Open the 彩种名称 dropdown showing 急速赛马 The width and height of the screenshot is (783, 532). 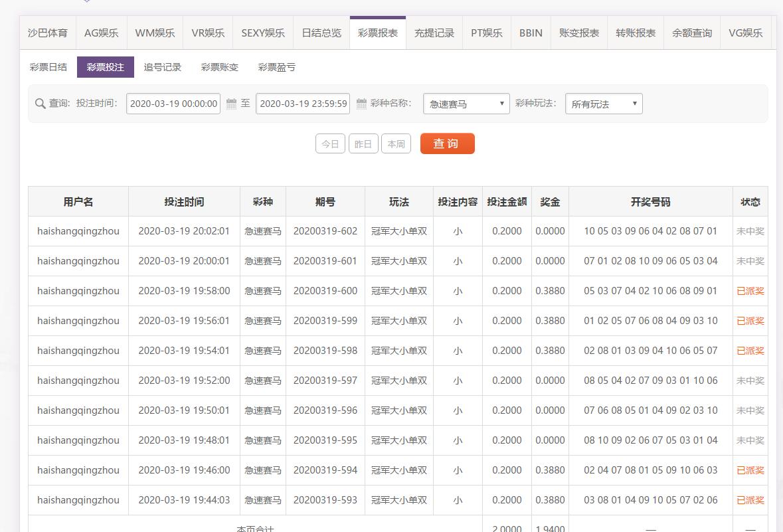466,104
